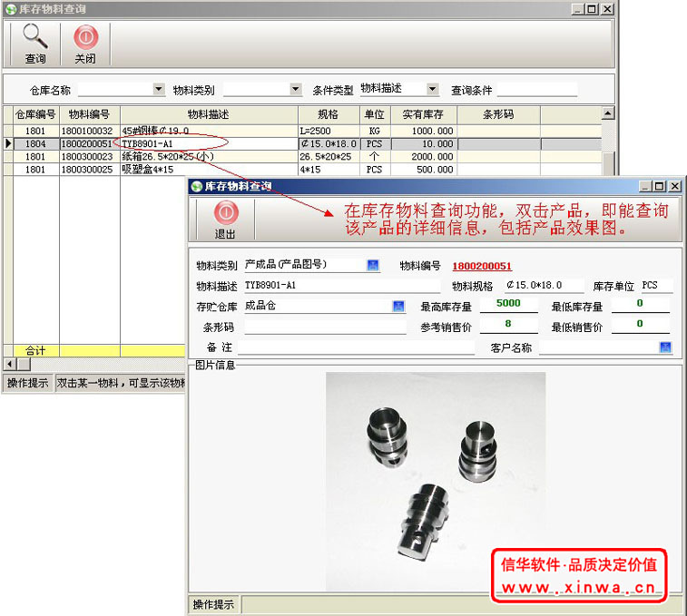The image size is (687, 616).
Task: Click the title bar icon of detail window
Action: 196,186
